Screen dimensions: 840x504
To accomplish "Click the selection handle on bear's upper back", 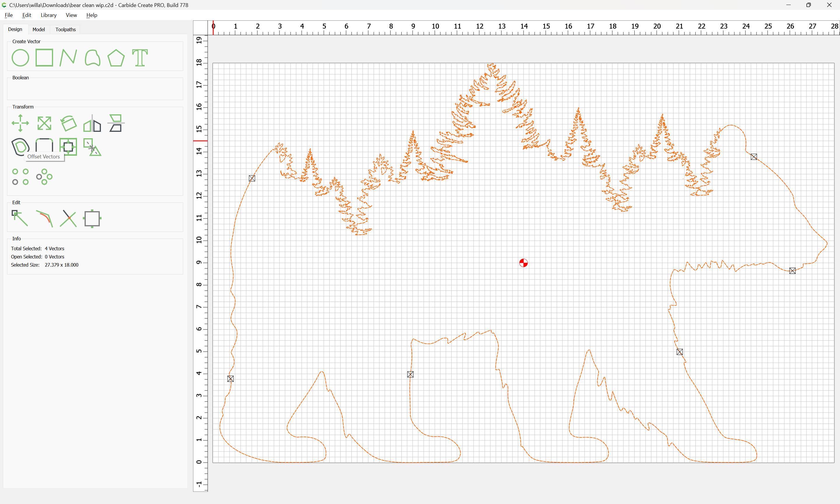I will [x=252, y=178].
